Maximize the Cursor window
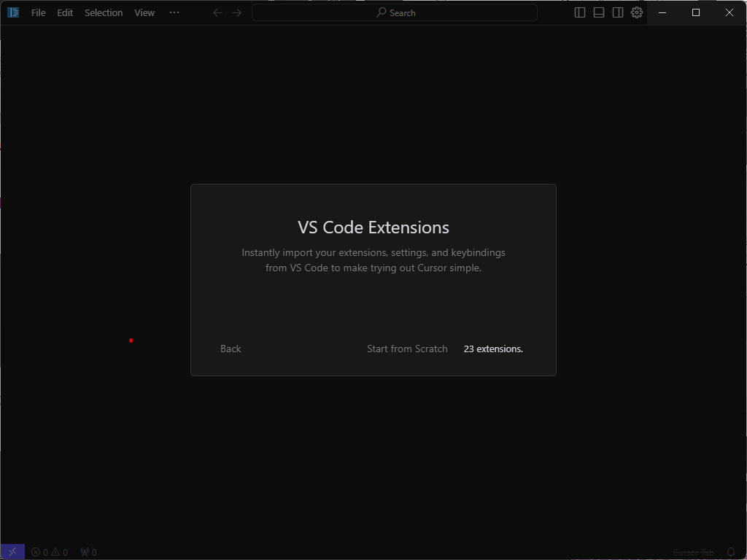 (x=696, y=13)
